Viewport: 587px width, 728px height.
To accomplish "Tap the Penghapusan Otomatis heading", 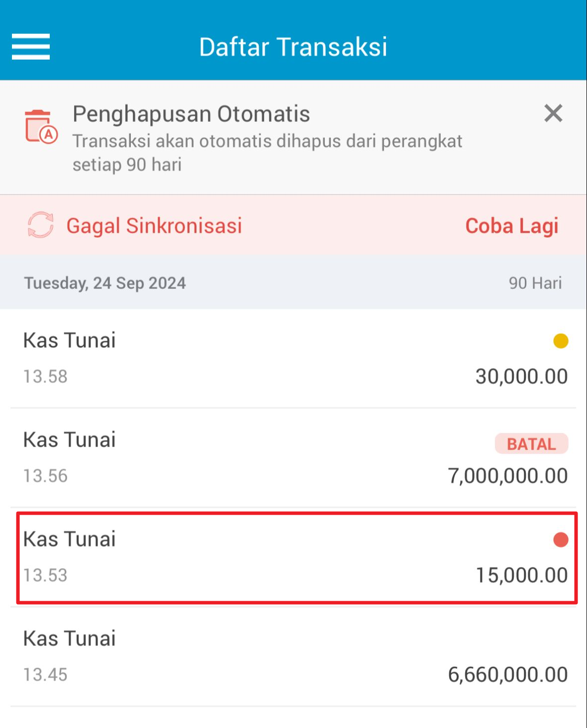I will (192, 114).
